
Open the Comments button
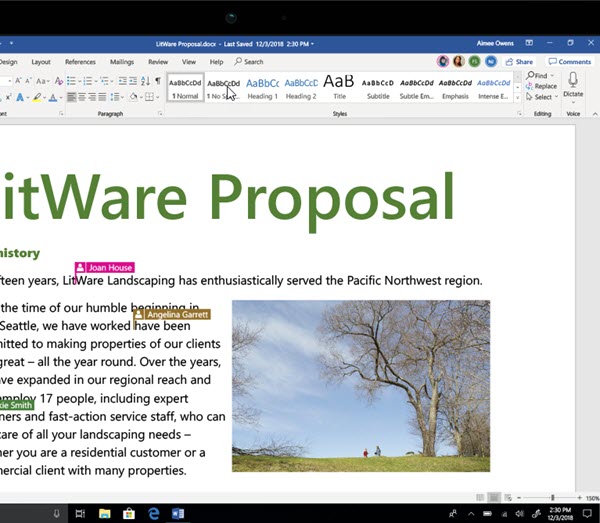coord(570,62)
